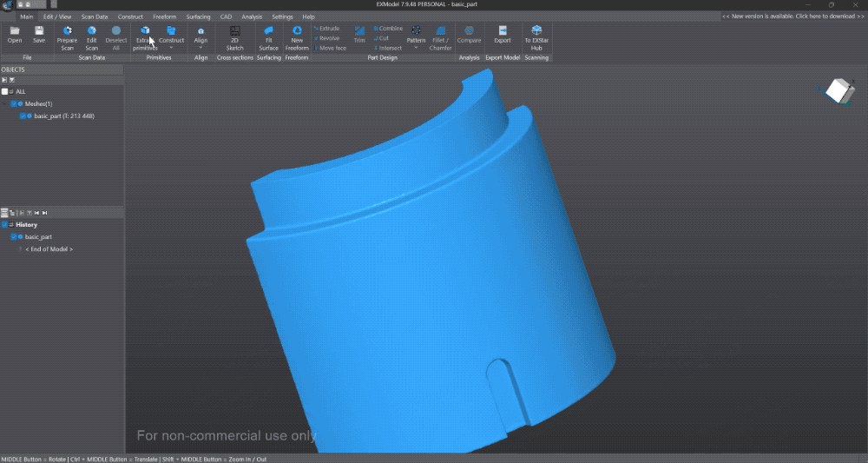Toggle the ALL objects checkbox

5,91
